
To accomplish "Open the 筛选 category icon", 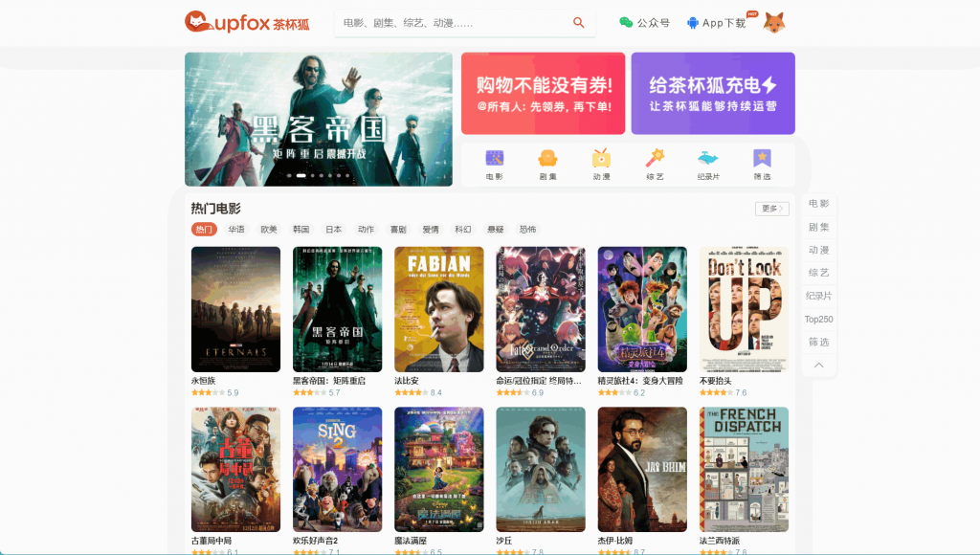I will pos(762,165).
